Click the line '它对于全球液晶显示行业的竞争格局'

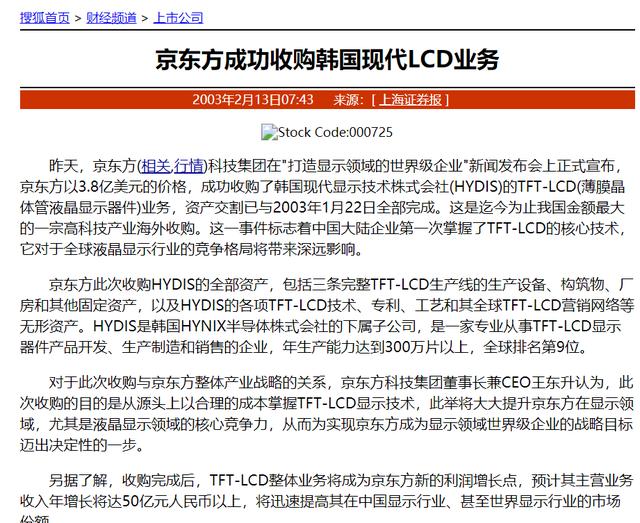191,249
